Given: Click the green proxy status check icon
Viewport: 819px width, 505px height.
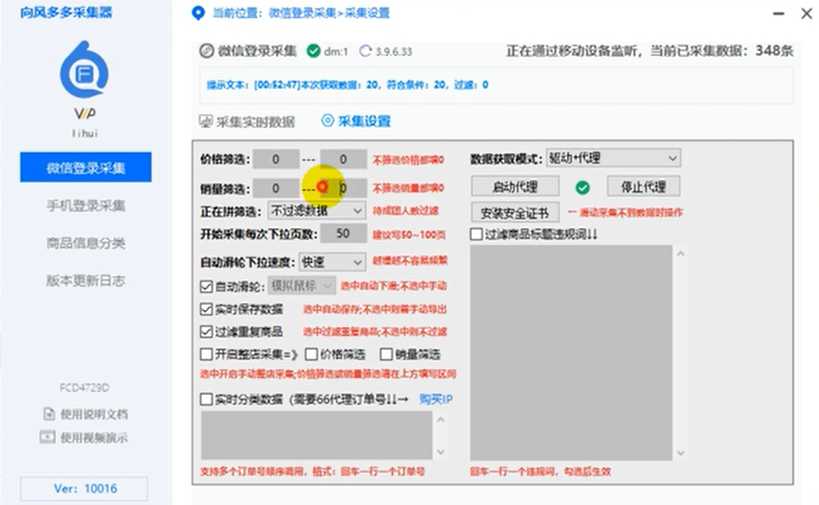Looking at the screenshot, I should point(583,187).
